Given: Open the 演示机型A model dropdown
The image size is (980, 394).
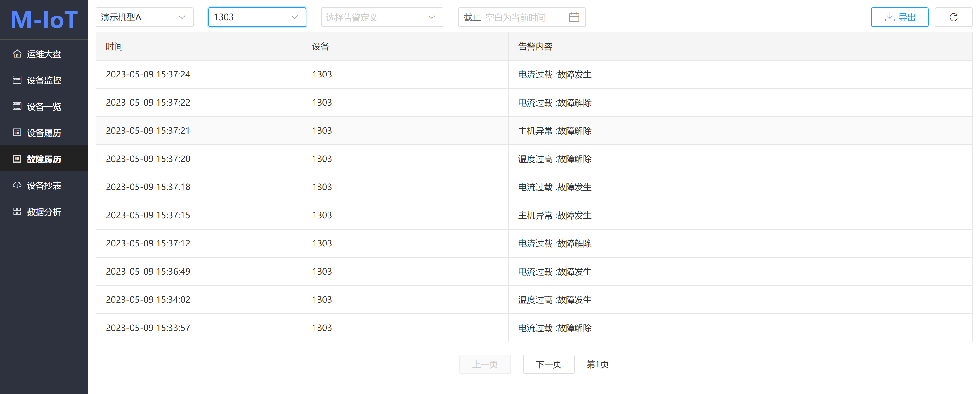Looking at the screenshot, I should 144,17.
